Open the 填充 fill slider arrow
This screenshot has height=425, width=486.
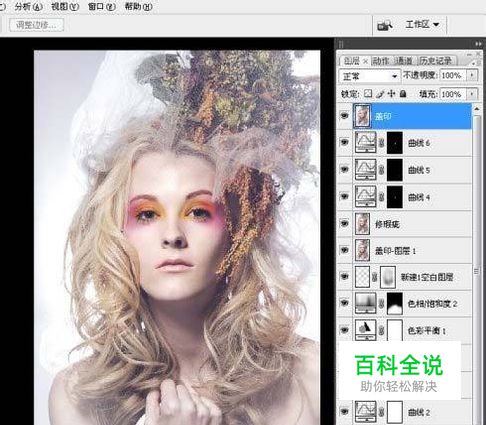[x=472, y=94]
